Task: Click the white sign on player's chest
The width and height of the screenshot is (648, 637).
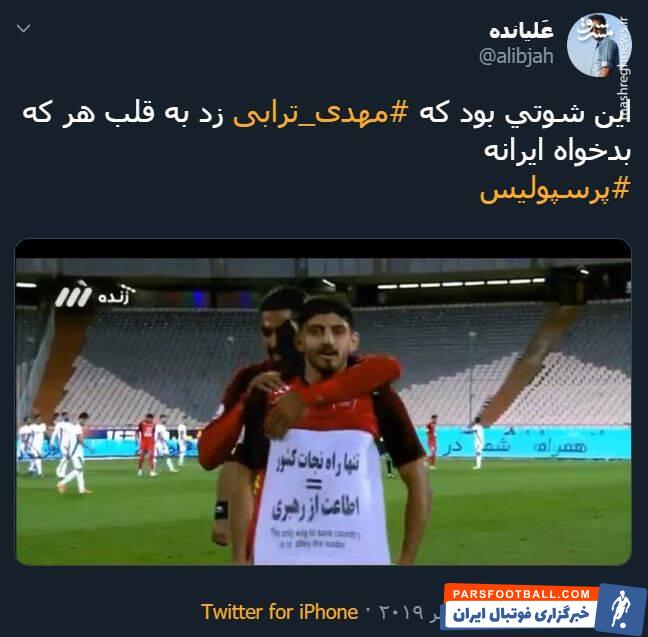Action: (x=322, y=496)
